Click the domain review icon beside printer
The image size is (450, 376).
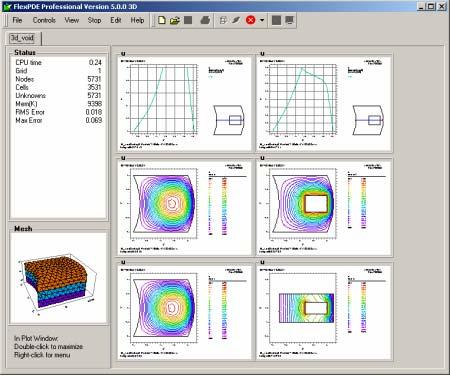(223, 20)
